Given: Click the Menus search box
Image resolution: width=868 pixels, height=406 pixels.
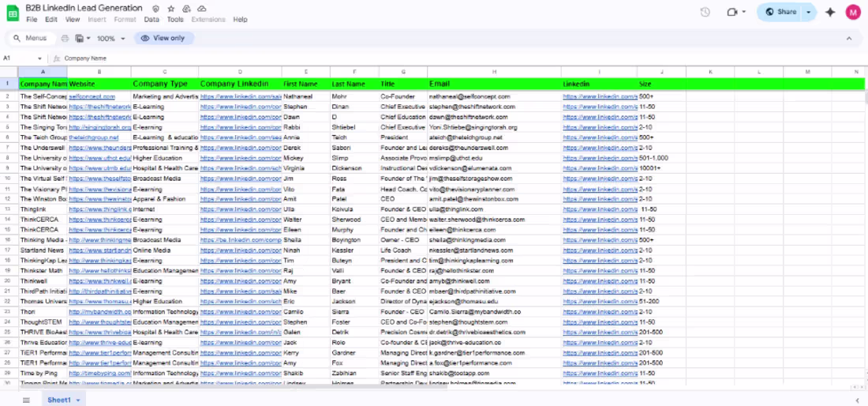Looking at the screenshot, I should pyautogui.click(x=31, y=38).
